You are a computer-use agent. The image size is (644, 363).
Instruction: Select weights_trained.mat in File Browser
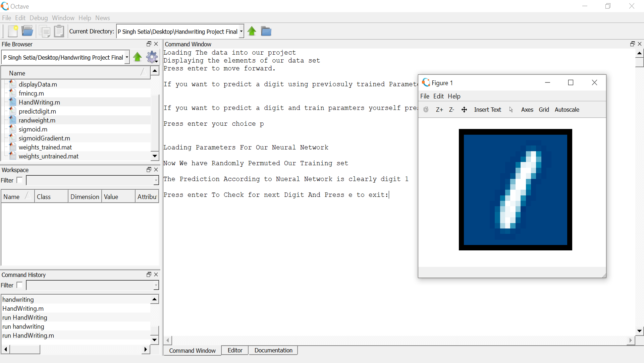(45, 147)
